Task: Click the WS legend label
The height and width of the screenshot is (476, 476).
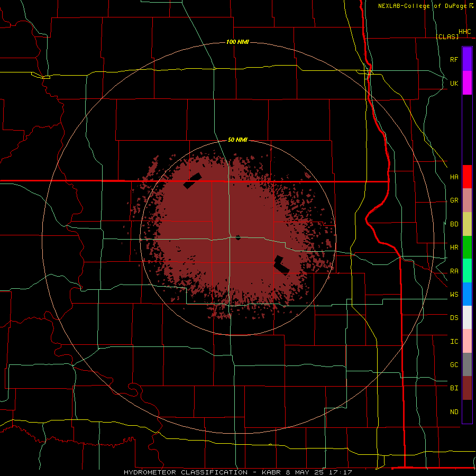Action: pyautogui.click(x=454, y=295)
